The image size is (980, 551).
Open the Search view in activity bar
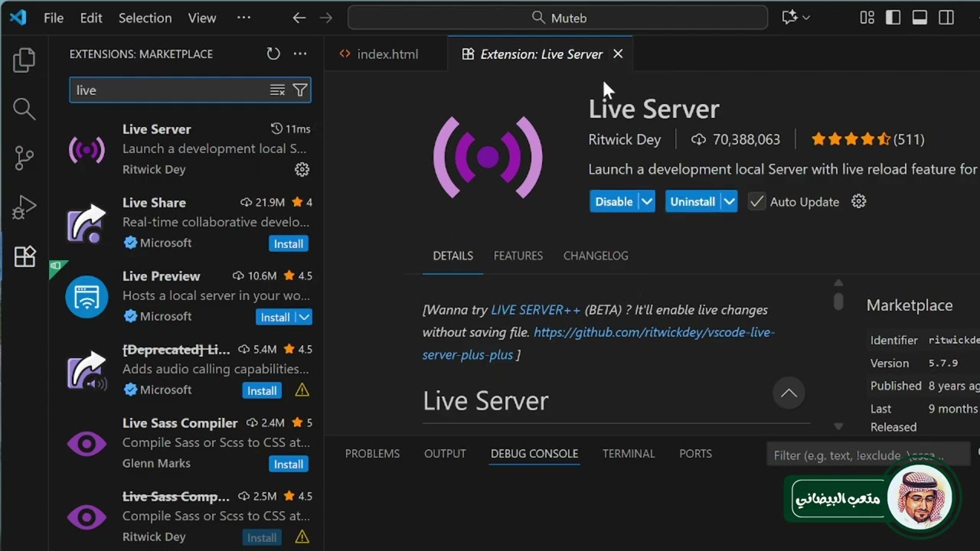tap(24, 109)
